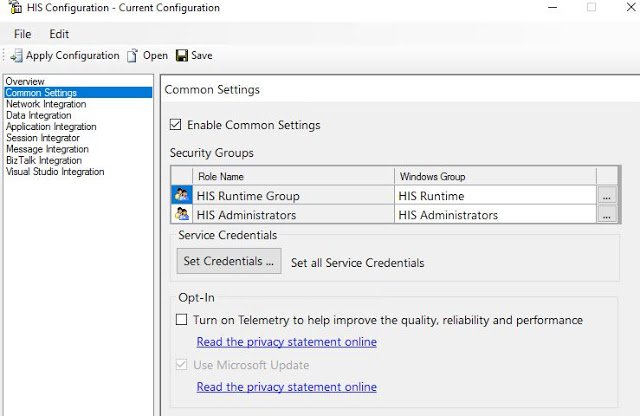The width and height of the screenshot is (640, 416).
Task: Click the Save floppy disk icon
Action: click(182, 56)
